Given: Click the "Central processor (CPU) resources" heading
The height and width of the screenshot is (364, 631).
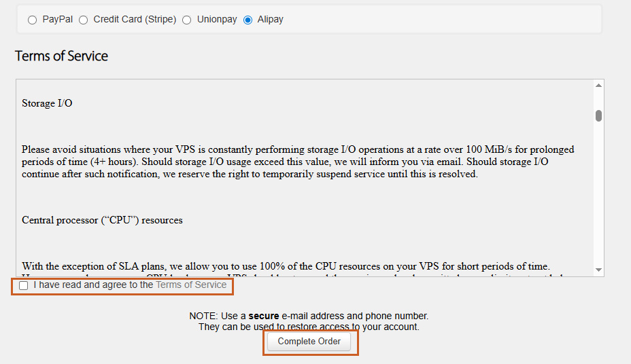Looking at the screenshot, I should tap(102, 220).
